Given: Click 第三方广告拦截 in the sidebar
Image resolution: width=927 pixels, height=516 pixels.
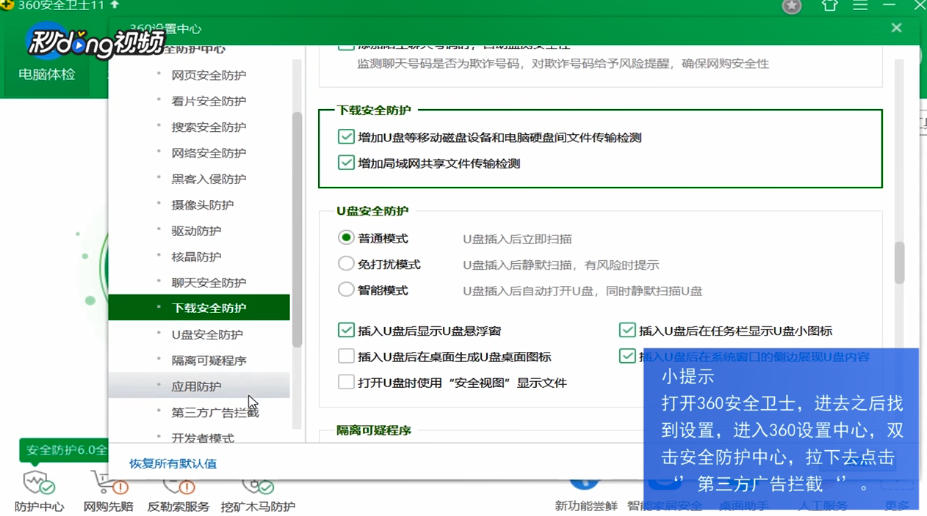Looking at the screenshot, I should [x=215, y=413].
